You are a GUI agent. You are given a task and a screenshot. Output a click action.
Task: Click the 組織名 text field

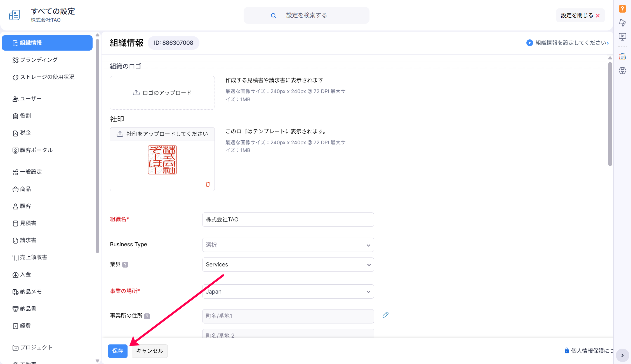[288, 219]
